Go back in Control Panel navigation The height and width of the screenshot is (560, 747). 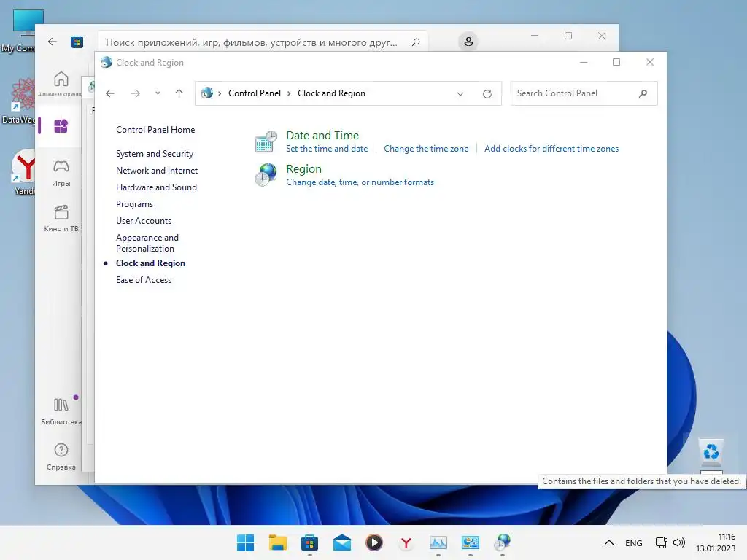[x=110, y=93]
